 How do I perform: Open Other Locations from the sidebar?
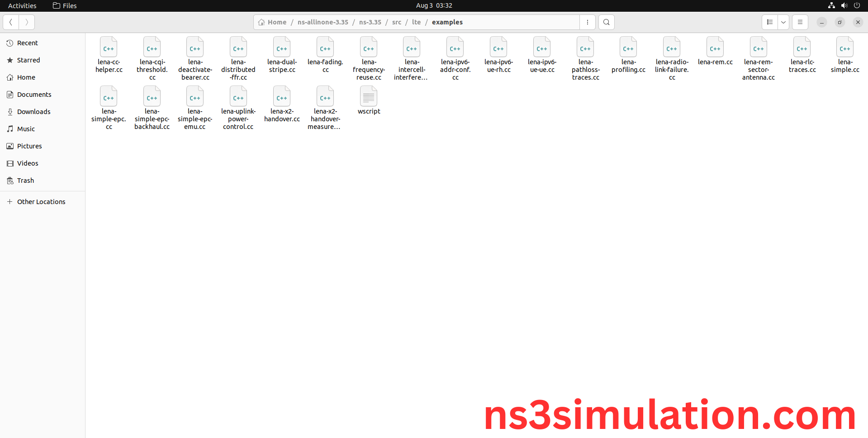[41, 201]
